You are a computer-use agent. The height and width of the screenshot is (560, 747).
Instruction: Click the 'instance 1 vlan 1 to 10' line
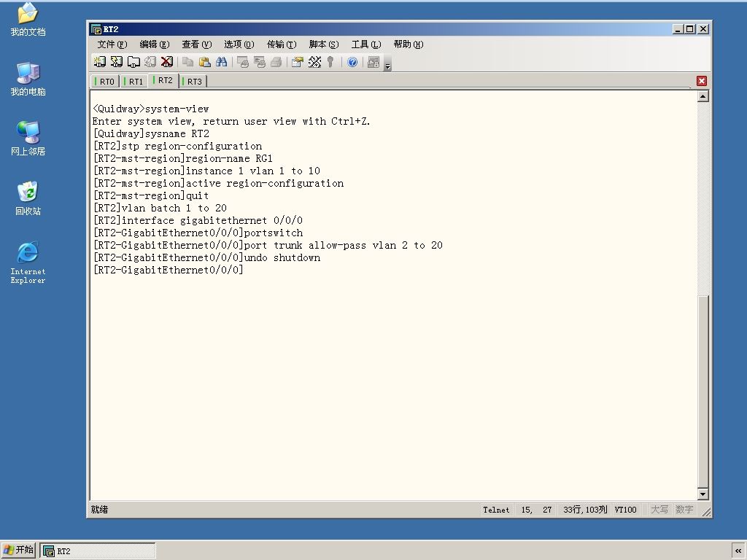[206, 171]
